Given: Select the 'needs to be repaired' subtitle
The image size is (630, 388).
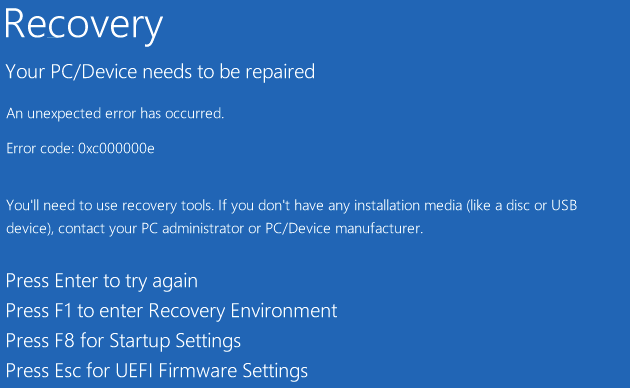Looking at the screenshot, I should (x=229, y=72).
